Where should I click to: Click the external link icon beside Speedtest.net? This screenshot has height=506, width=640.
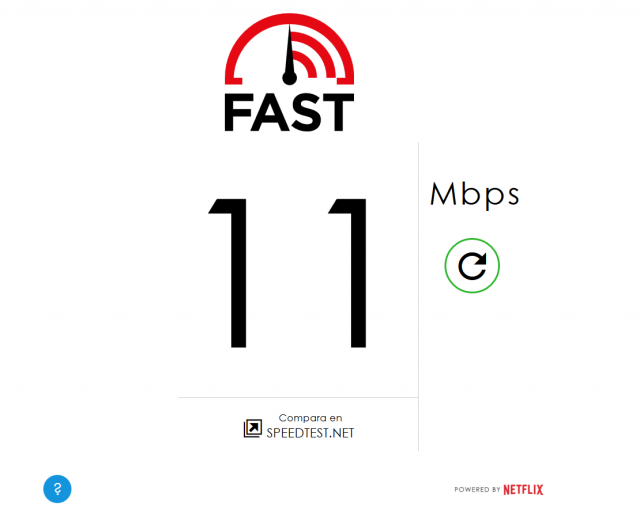pyautogui.click(x=253, y=428)
